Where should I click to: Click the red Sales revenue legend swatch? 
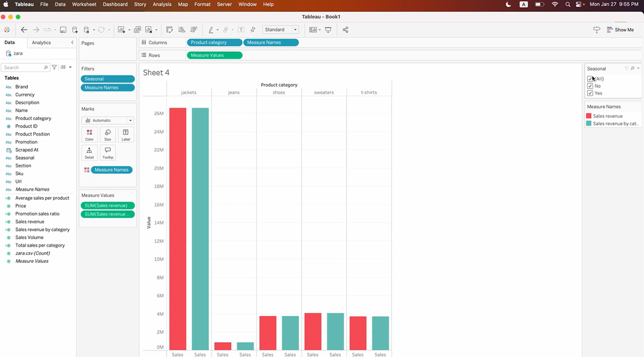click(x=589, y=116)
